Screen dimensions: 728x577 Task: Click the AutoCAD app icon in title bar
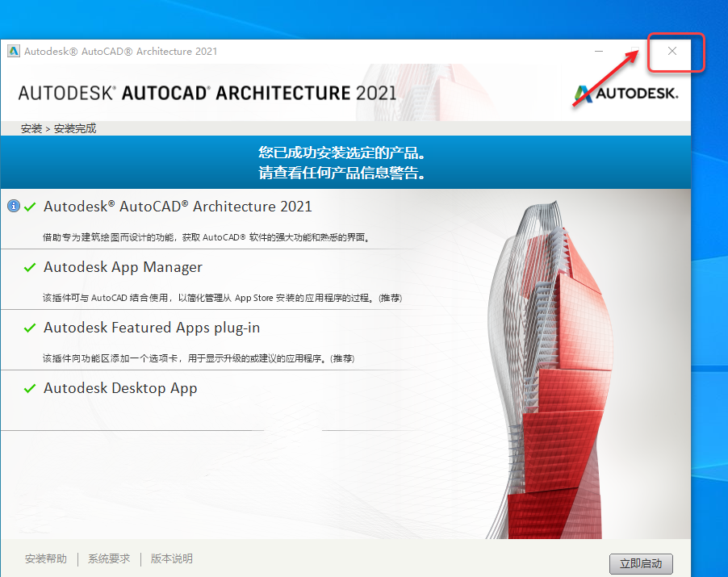coord(14,51)
